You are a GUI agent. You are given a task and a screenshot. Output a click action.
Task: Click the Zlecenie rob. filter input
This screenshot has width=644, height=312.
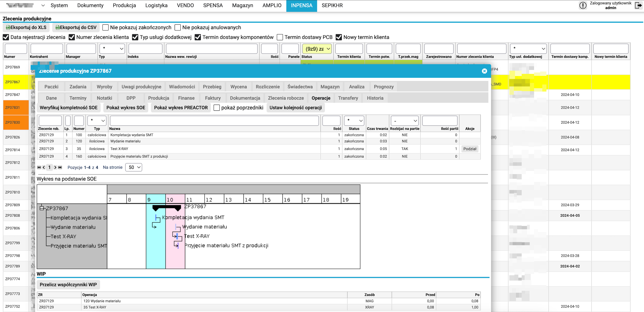[x=50, y=121]
